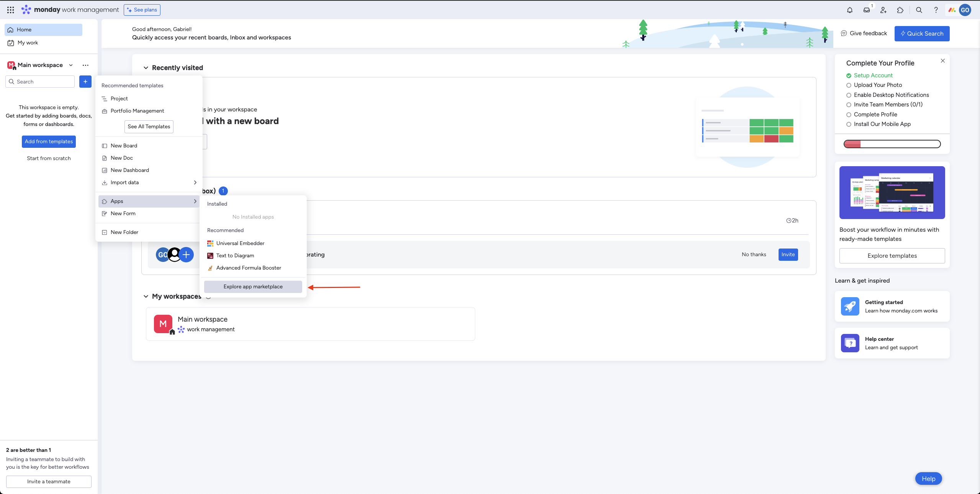980x494 pixels.
Task: Open help question mark icon
Action: (936, 10)
